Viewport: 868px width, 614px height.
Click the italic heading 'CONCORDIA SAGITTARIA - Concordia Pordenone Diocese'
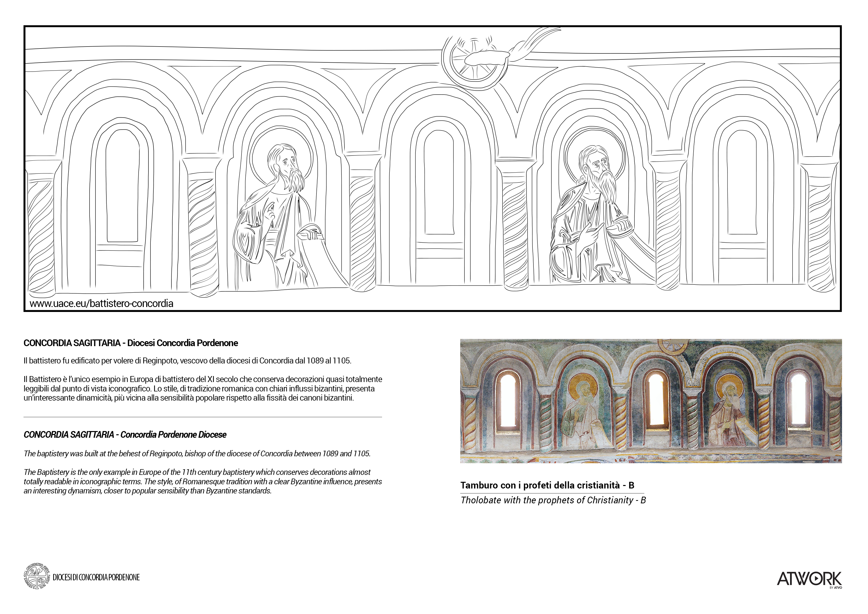tap(125, 435)
